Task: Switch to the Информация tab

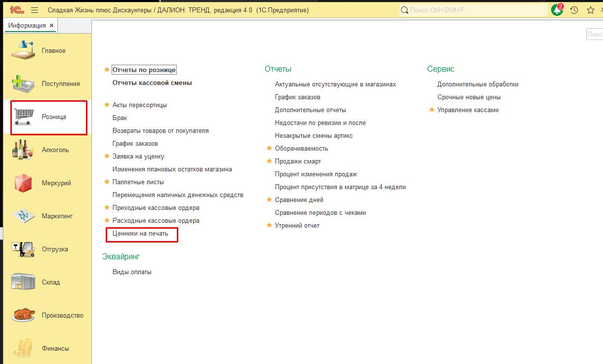Action: point(27,25)
